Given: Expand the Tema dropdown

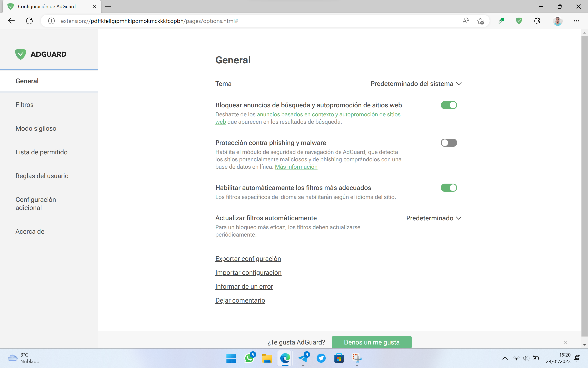Looking at the screenshot, I should tap(416, 83).
